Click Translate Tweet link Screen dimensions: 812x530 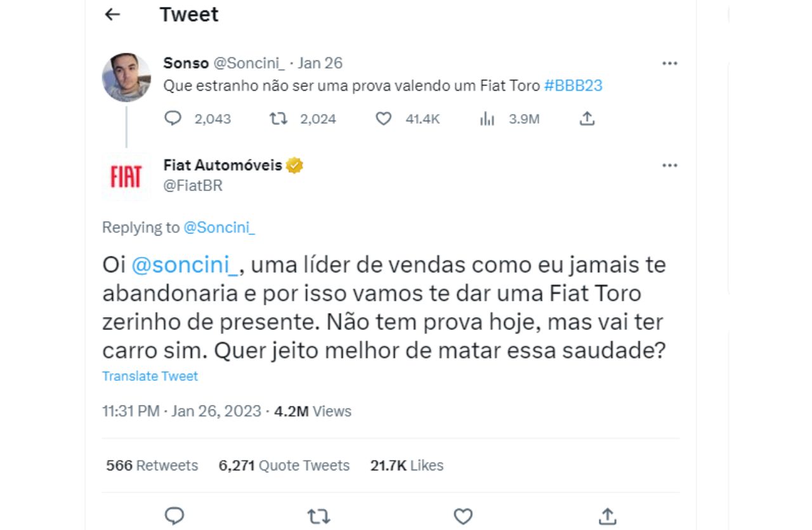coord(150,376)
